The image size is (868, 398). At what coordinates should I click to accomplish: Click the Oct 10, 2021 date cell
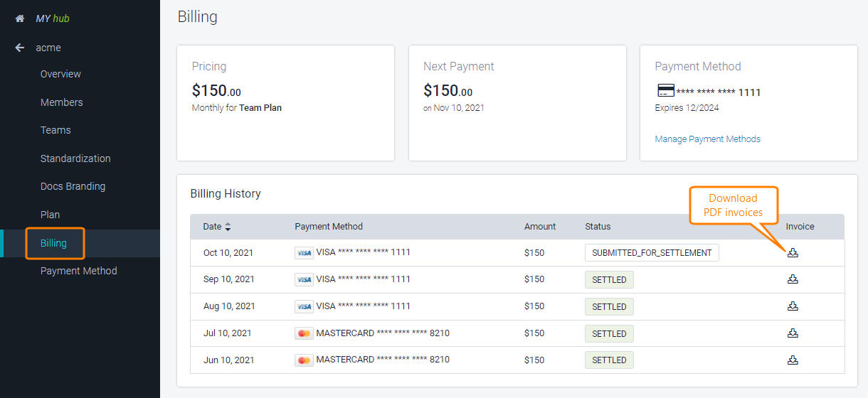click(228, 253)
